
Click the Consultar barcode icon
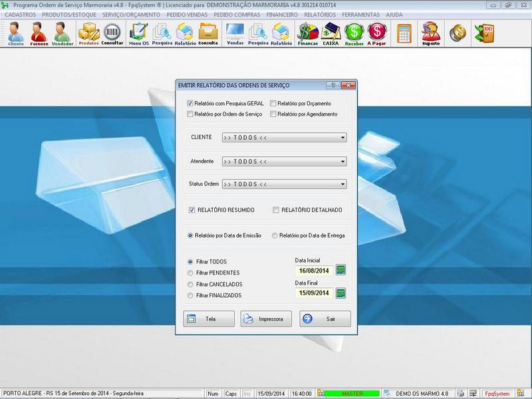pyautogui.click(x=112, y=33)
